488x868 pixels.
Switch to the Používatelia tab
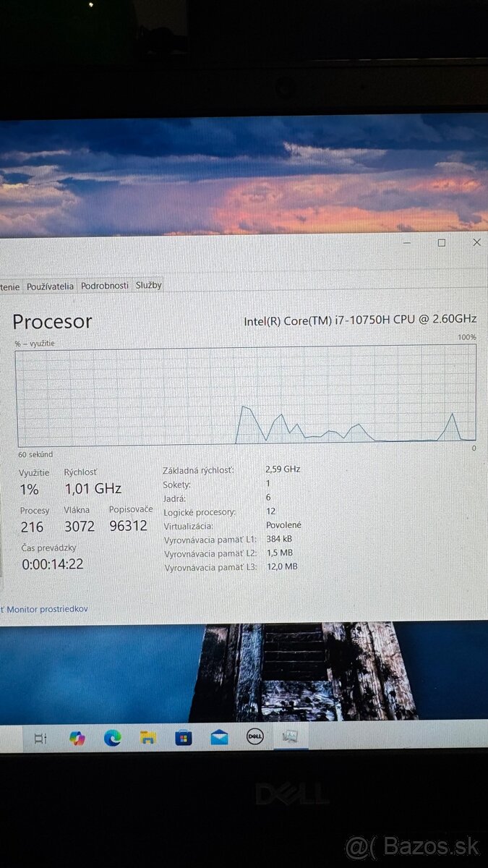click(x=50, y=286)
